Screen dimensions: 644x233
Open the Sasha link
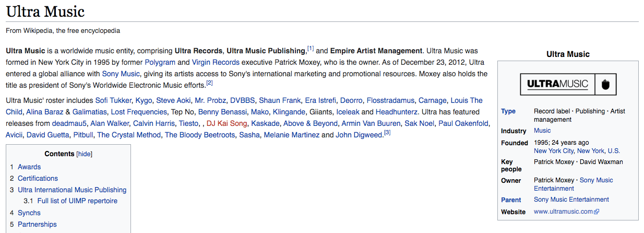click(x=249, y=135)
